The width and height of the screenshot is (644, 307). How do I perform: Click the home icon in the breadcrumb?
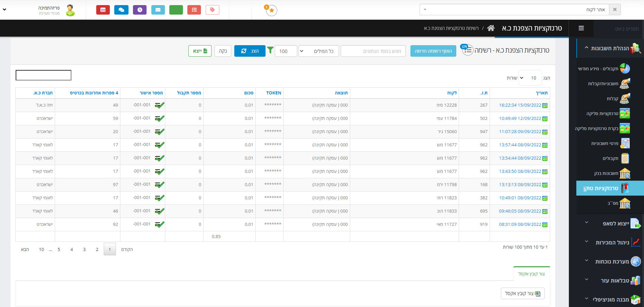491,28
